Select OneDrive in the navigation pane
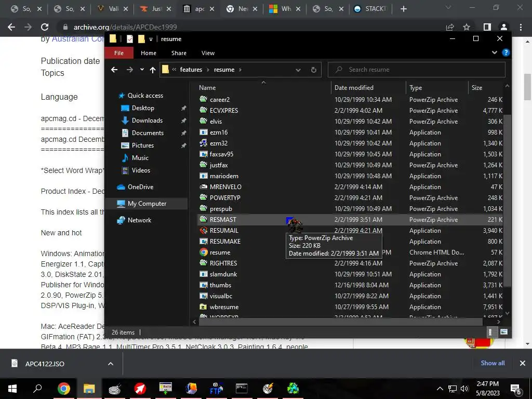The image size is (532, 399). 140,187
